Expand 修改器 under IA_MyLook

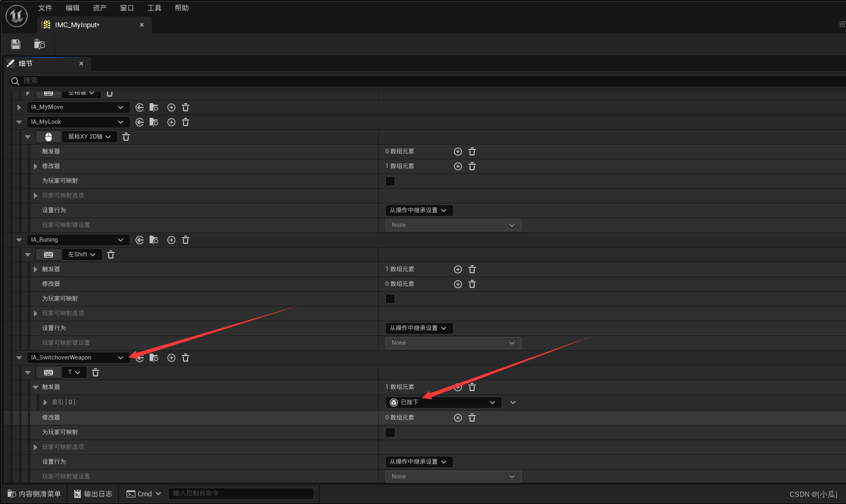pyautogui.click(x=35, y=166)
